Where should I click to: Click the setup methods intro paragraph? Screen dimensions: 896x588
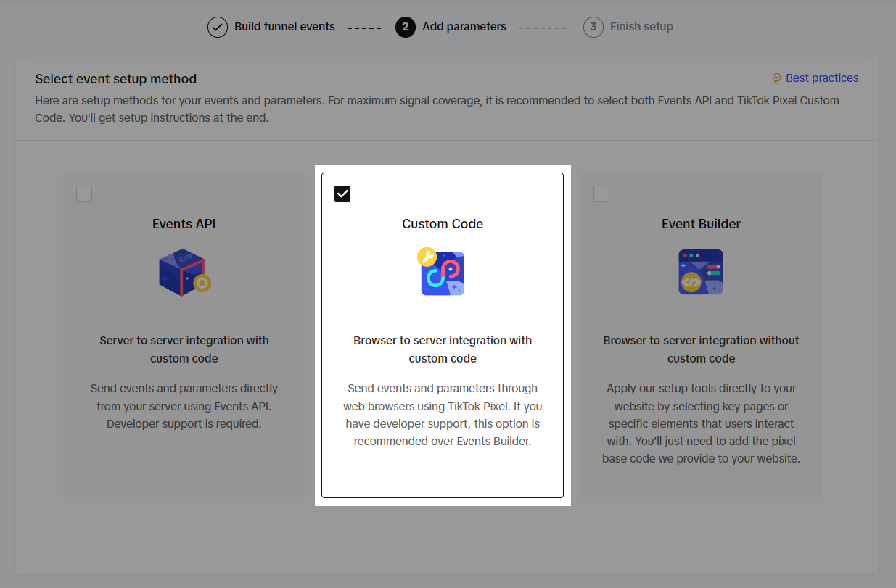coord(437,109)
